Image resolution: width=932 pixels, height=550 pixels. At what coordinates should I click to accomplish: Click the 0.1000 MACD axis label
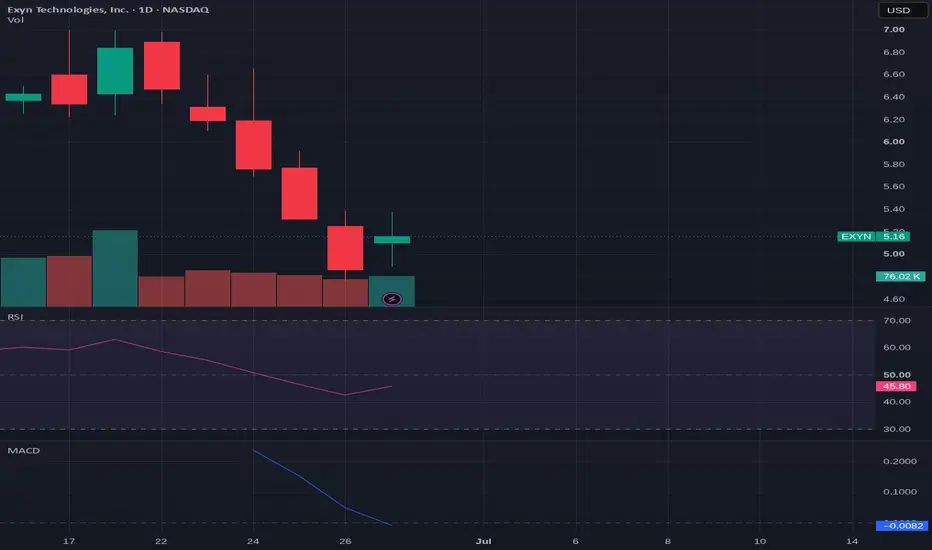pos(899,492)
